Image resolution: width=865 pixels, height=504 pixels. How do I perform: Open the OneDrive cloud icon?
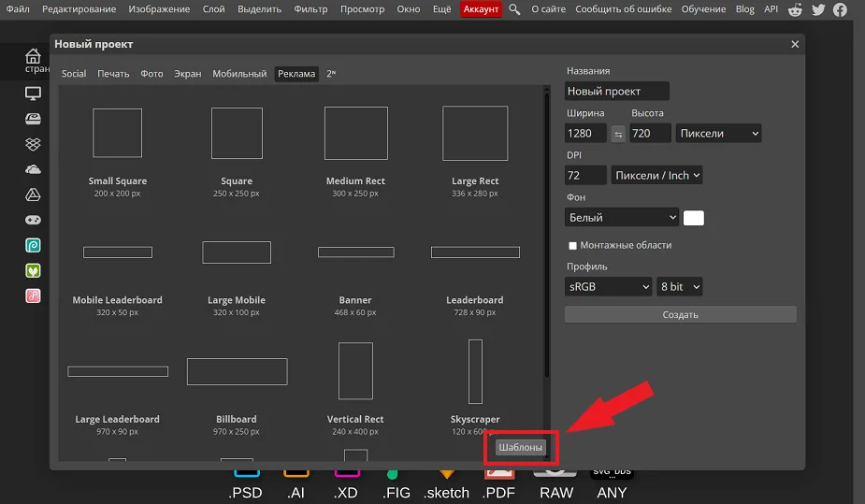33,169
